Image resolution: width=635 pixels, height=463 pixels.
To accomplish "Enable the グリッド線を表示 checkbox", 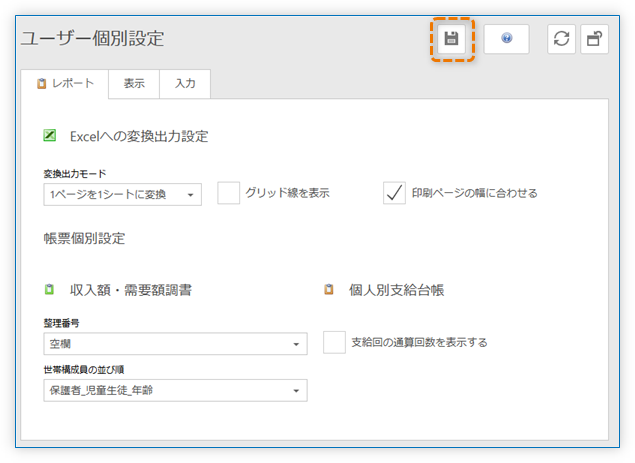I will 228,193.
